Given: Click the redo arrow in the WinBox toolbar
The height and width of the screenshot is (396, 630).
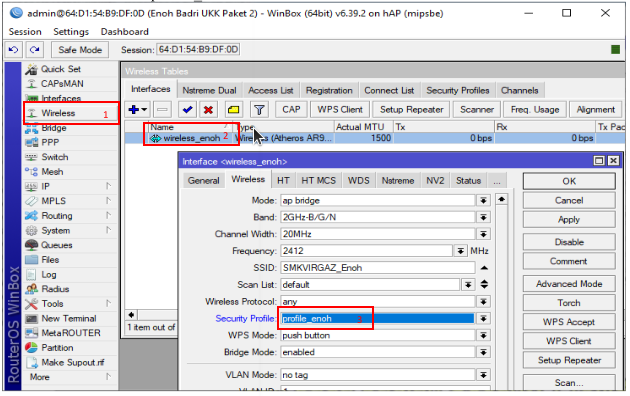Looking at the screenshot, I should (35, 50).
